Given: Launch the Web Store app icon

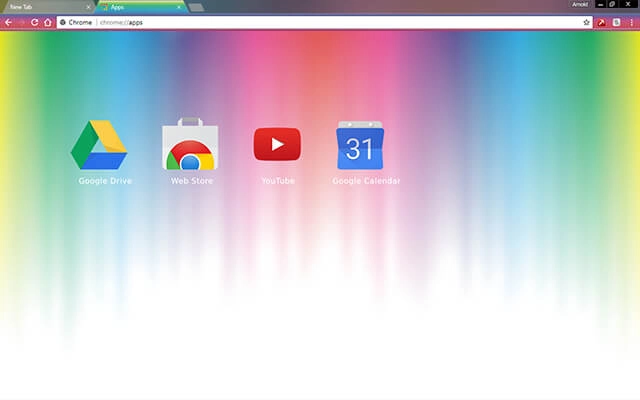Looking at the screenshot, I should (190, 144).
